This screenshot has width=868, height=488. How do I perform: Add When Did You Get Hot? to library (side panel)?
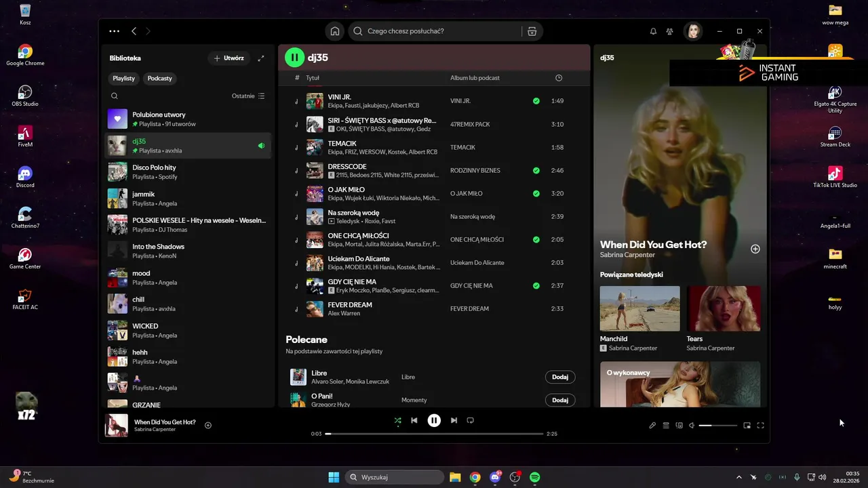pos(755,249)
